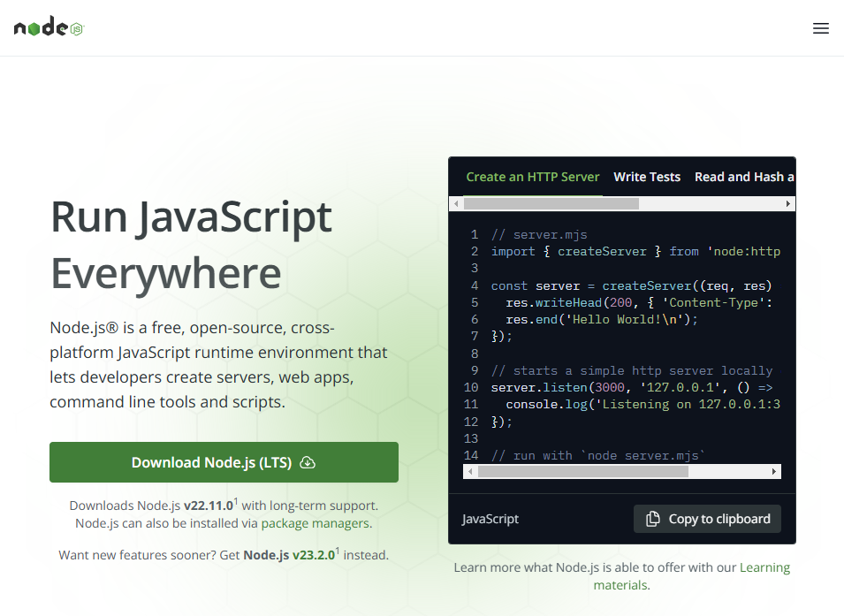The height and width of the screenshot is (616, 844).
Task: Click the 'Run JavaScript Everywhere' heading
Action: point(192,245)
